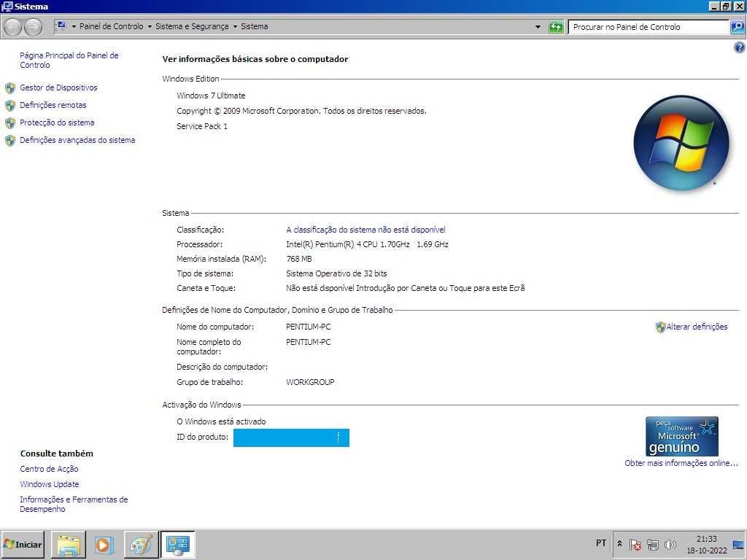The width and height of the screenshot is (747, 560).
Task: Click the Control Panel address bar icon
Action: pos(61,26)
